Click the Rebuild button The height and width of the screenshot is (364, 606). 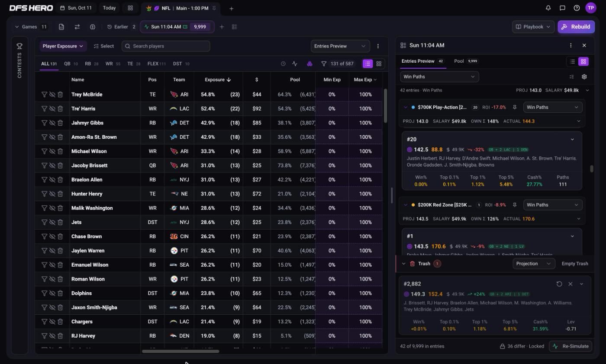click(x=576, y=27)
